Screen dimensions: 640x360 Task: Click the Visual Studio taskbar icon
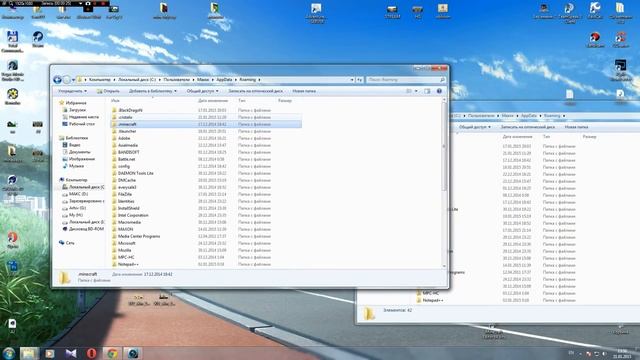[x=71, y=353]
